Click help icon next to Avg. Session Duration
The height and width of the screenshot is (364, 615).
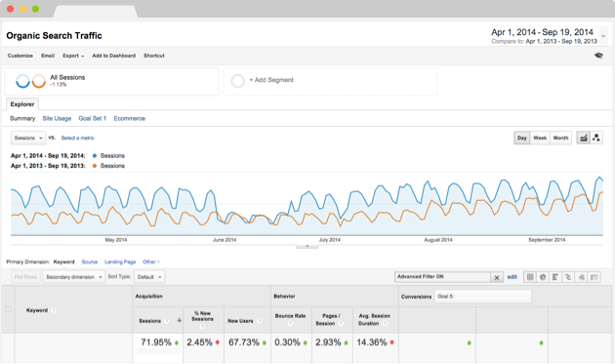(385, 324)
